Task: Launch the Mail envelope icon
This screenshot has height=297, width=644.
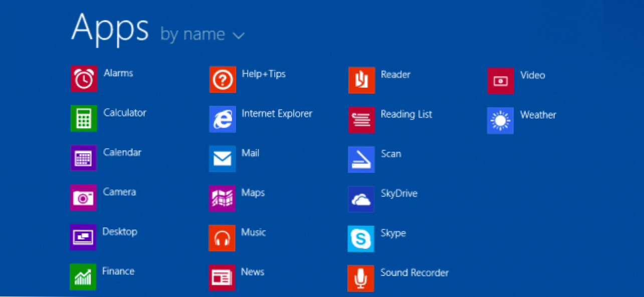Action: pos(222,159)
